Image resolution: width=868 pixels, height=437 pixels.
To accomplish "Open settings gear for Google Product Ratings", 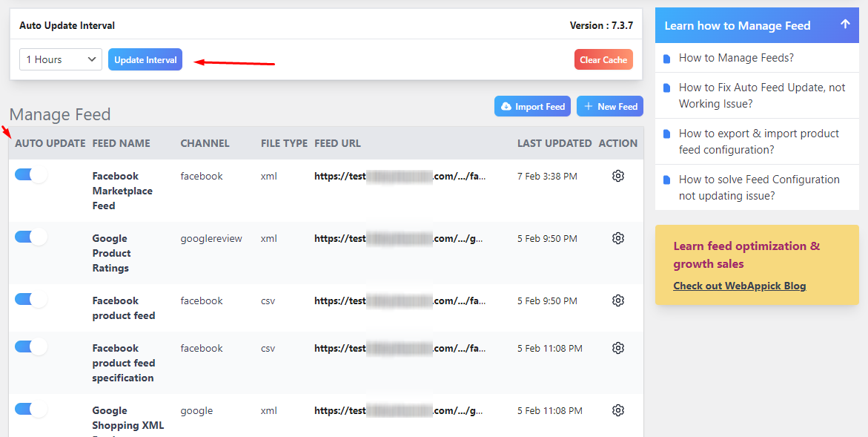I will (618, 238).
